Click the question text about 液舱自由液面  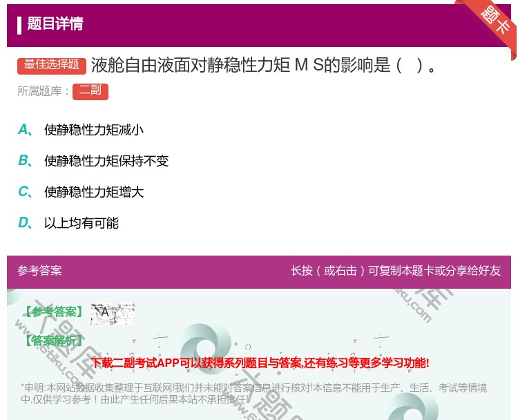click(x=264, y=65)
